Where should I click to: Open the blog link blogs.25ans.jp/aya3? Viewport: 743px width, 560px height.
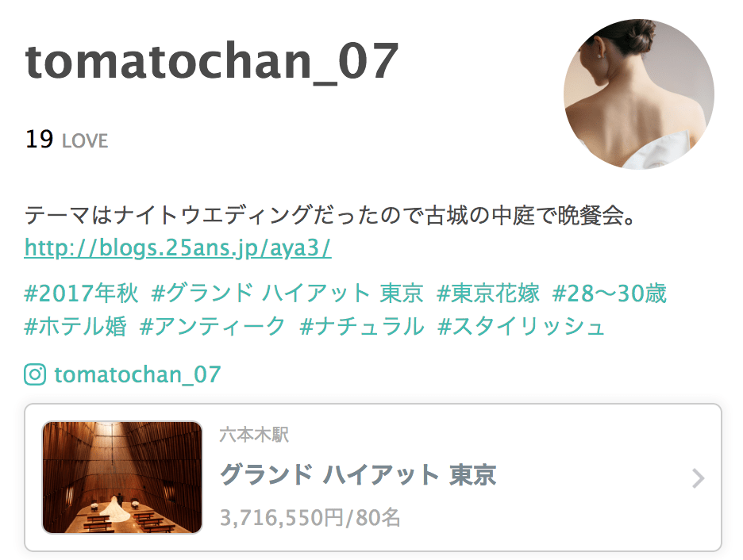(178, 247)
